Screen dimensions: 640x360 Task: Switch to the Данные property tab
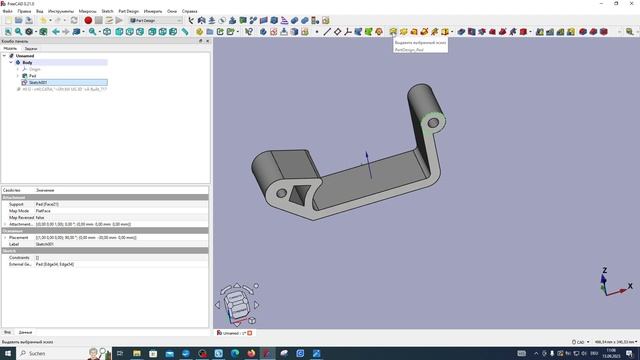click(25, 332)
